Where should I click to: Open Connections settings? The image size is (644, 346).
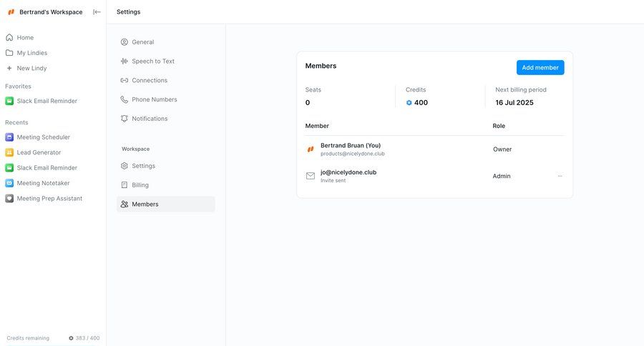pyautogui.click(x=150, y=80)
